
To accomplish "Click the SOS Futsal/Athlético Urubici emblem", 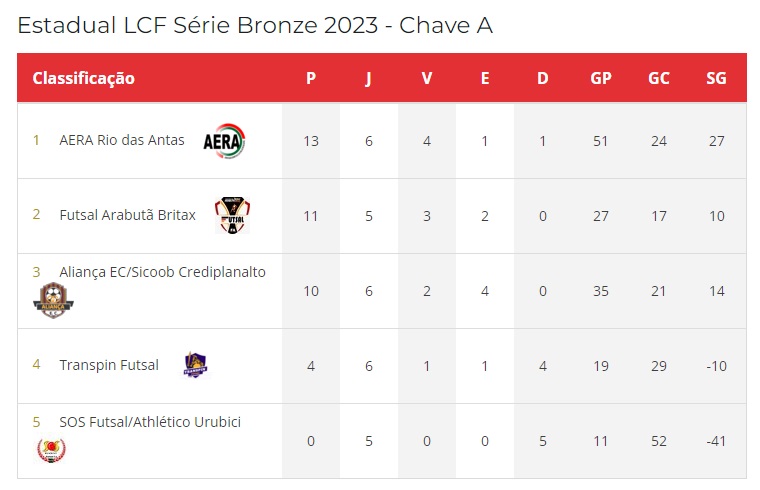I will (x=51, y=450).
